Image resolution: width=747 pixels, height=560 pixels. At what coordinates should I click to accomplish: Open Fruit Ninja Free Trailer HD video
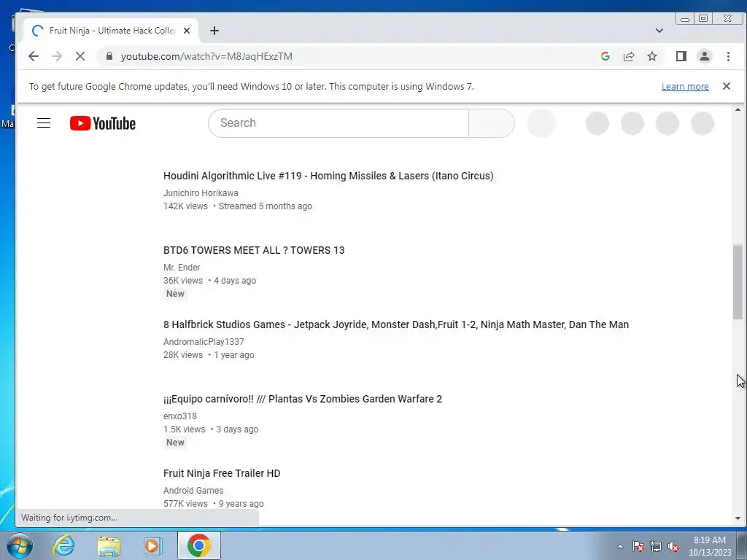coord(222,472)
